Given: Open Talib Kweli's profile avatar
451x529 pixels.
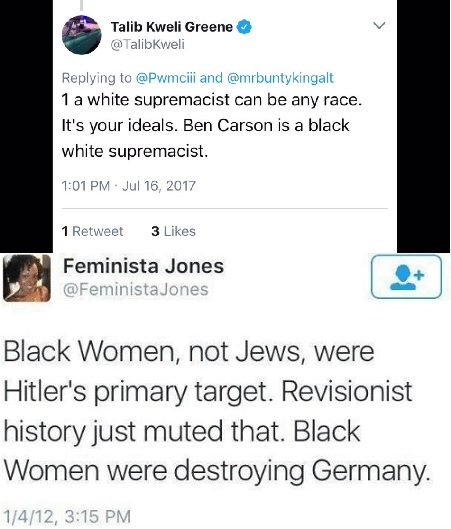Looking at the screenshot, I should [82, 35].
